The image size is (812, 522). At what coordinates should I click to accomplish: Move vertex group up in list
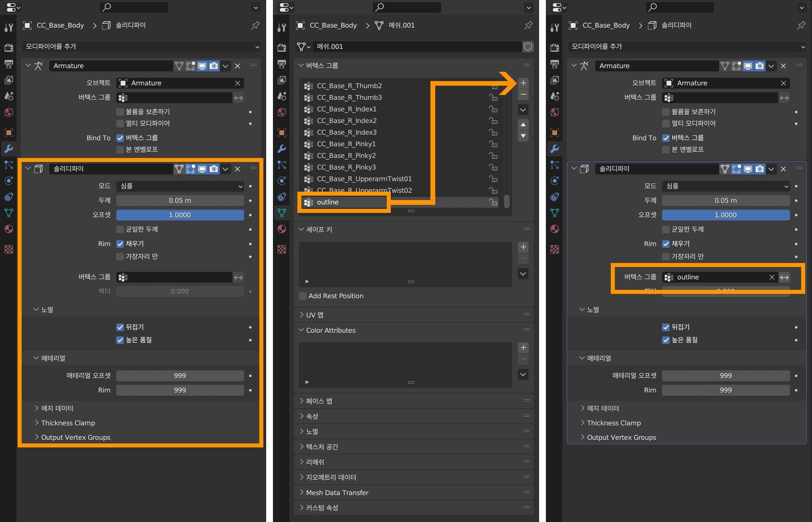click(x=523, y=125)
